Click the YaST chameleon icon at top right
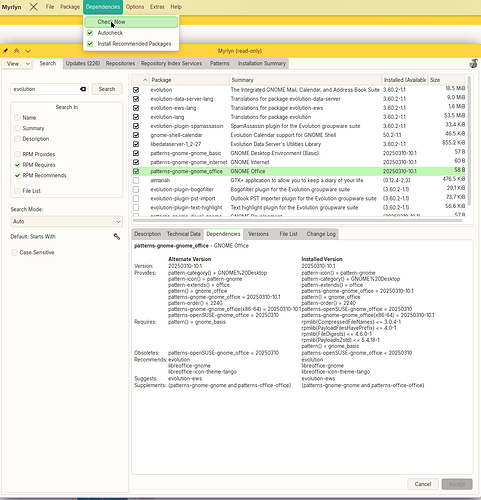The height and width of the screenshot is (500, 481). (x=473, y=63)
